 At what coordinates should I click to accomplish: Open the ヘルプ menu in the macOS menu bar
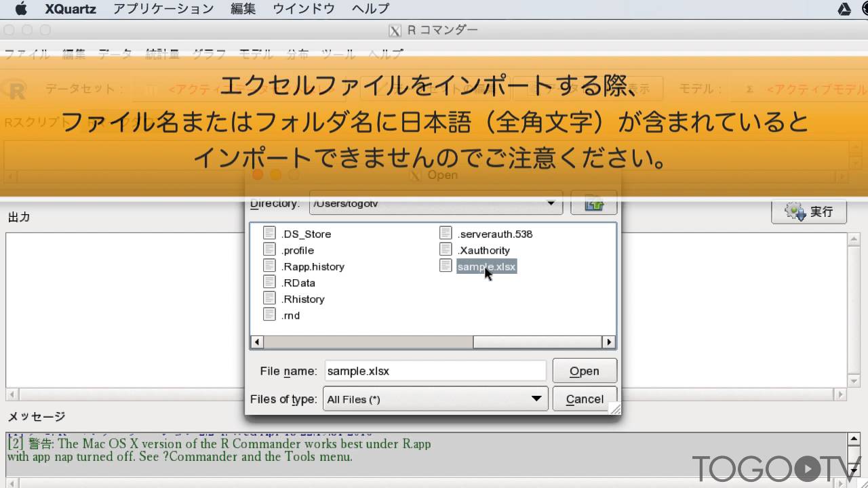point(371,9)
